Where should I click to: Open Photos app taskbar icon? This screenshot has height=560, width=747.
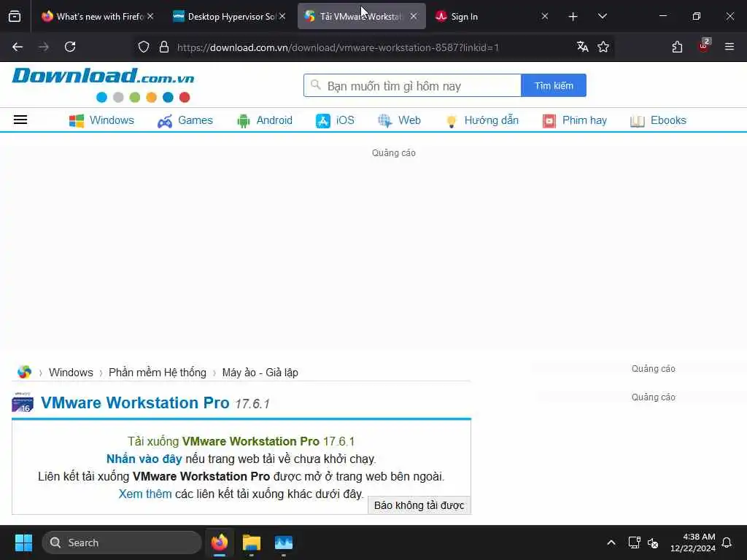[284, 542]
